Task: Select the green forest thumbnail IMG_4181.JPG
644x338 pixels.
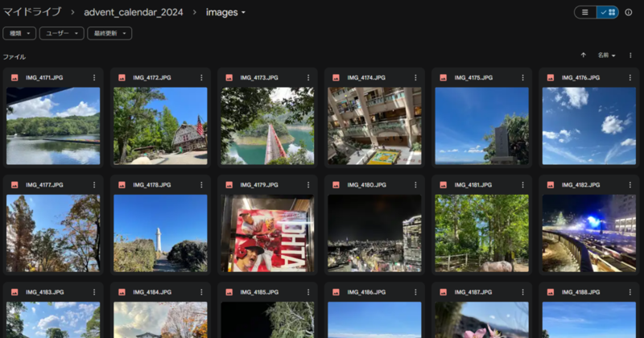Action: coord(481,233)
